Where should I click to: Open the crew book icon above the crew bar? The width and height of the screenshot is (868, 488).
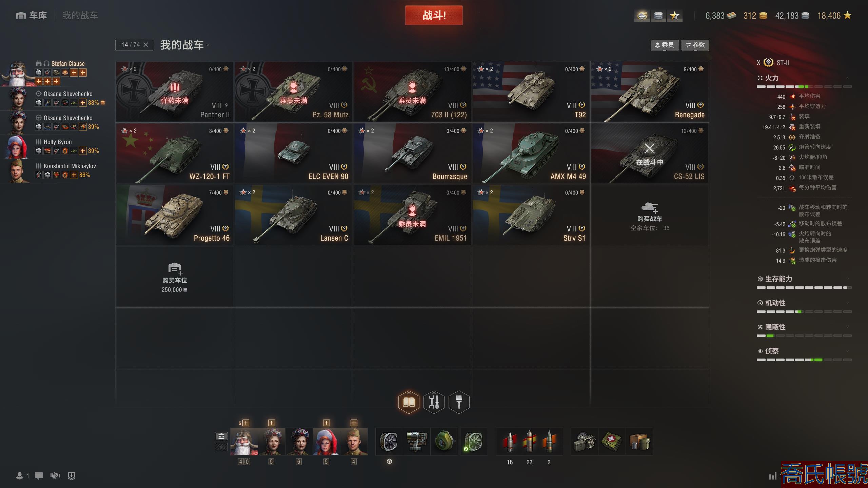(x=409, y=402)
